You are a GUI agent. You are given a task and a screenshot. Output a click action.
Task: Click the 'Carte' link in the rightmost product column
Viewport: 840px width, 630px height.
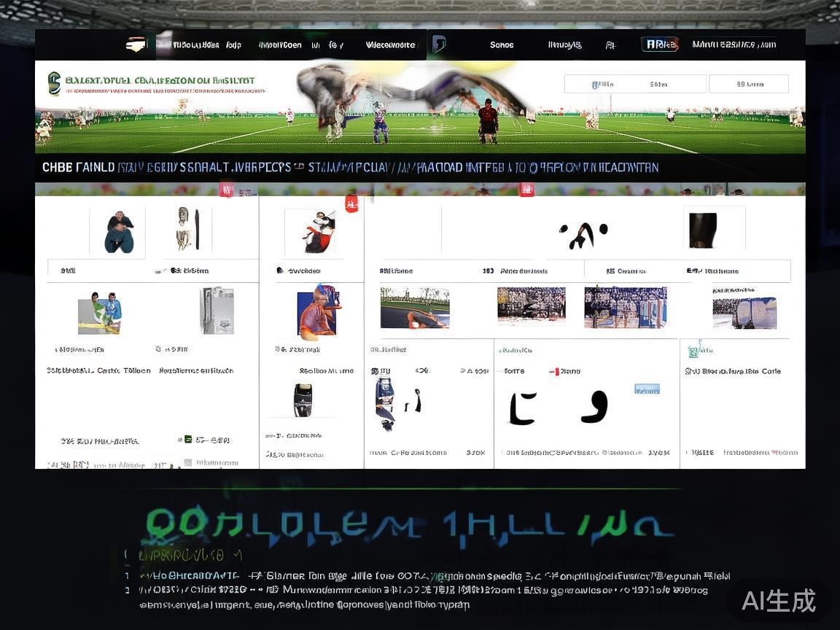[771, 371]
